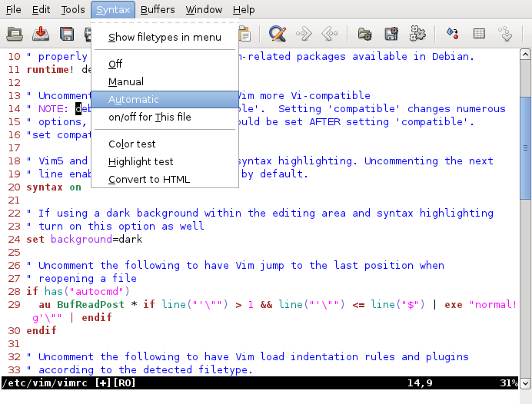Click the Load Session toolbar icon
Screen dimensions: 532x404
pyautogui.click(x=365, y=34)
